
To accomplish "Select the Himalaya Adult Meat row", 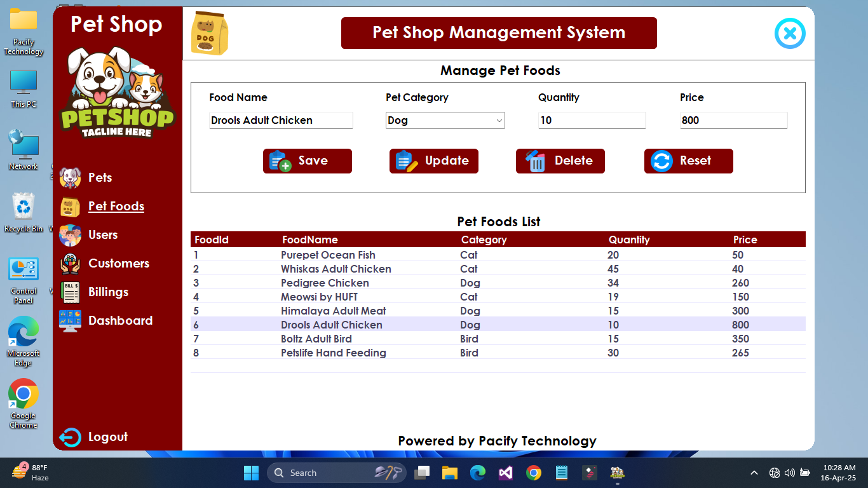I will (498, 311).
